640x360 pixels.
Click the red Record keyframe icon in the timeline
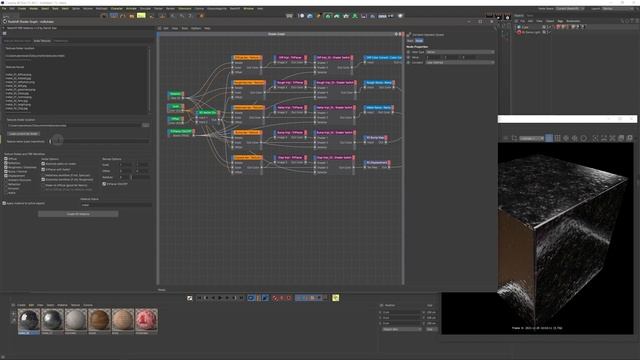[x=275, y=298]
